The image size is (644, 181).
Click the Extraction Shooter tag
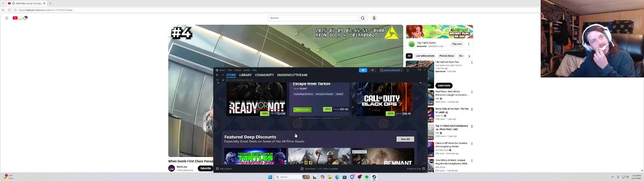(x=324, y=94)
